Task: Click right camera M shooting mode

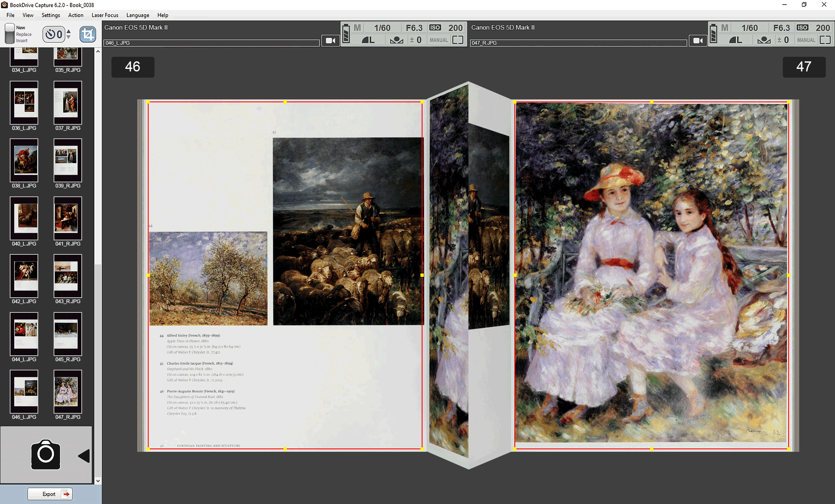Action: coord(725,28)
